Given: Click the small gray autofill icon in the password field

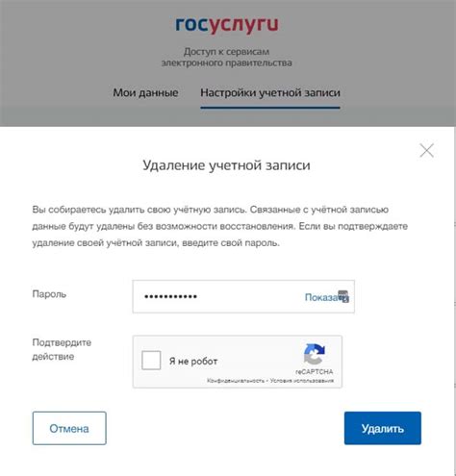Looking at the screenshot, I should pyautogui.click(x=343, y=296).
